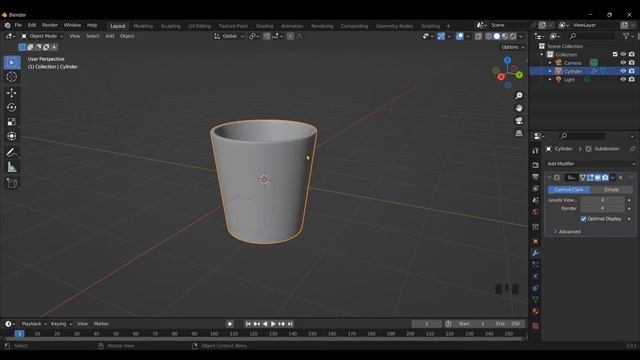
Task: Select the Add Cube tool
Action: tap(12, 183)
